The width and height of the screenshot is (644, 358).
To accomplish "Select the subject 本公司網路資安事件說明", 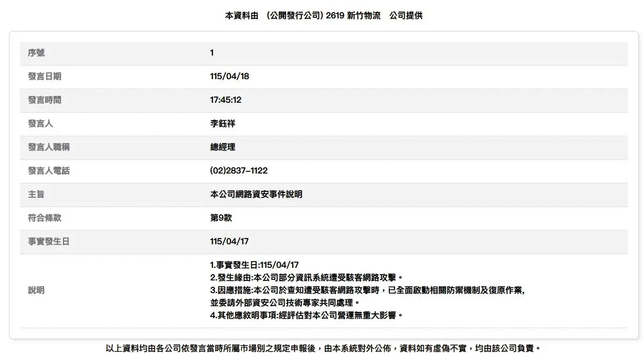I will [256, 194].
